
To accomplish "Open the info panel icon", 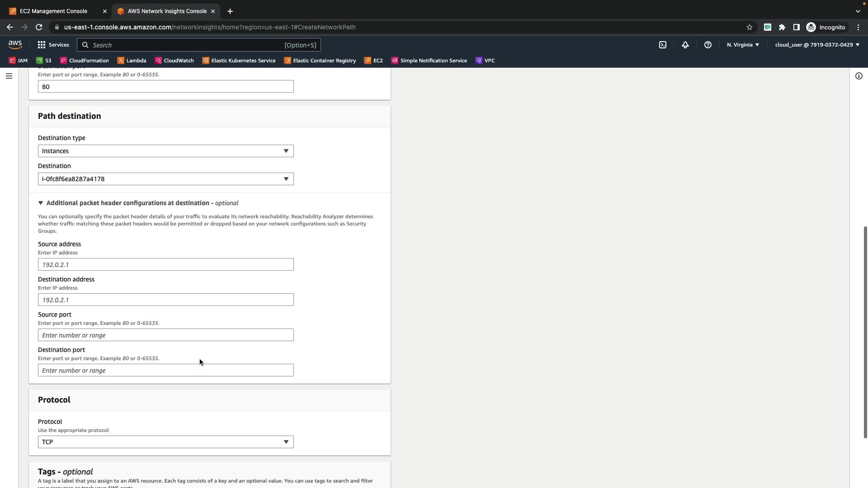I will coord(859,76).
